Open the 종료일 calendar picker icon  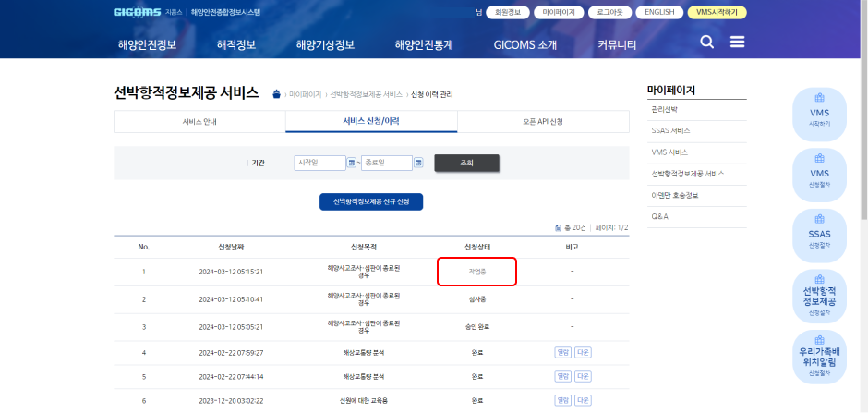click(419, 163)
